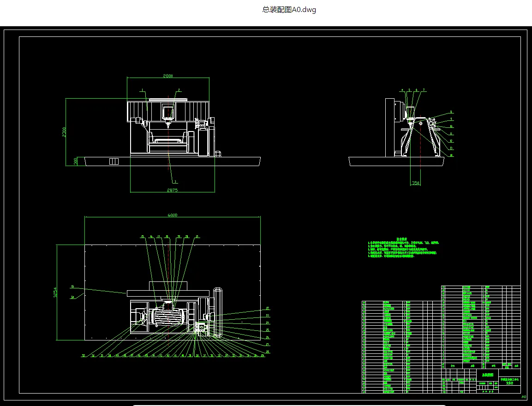Click the small grille on front base
532x406 pixels.
pyautogui.click(x=114, y=161)
